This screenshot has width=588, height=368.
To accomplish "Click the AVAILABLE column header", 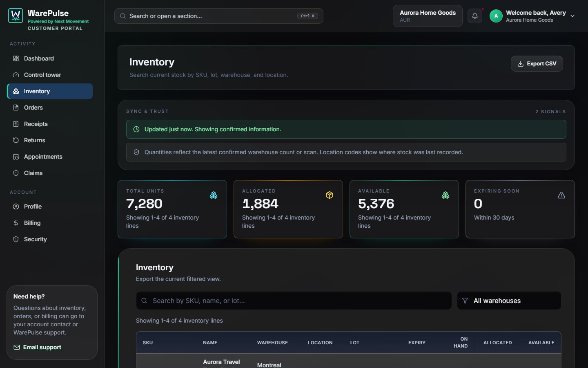I will coord(541,343).
